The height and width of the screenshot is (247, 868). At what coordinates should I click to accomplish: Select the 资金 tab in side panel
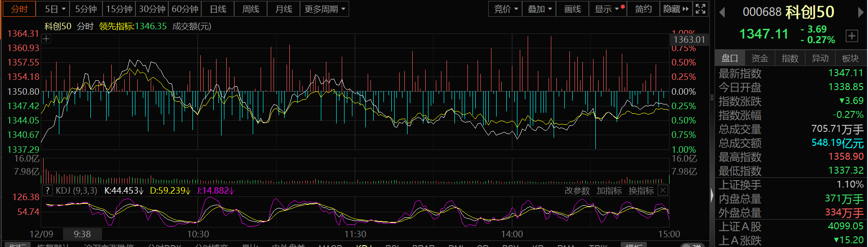[759, 58]
